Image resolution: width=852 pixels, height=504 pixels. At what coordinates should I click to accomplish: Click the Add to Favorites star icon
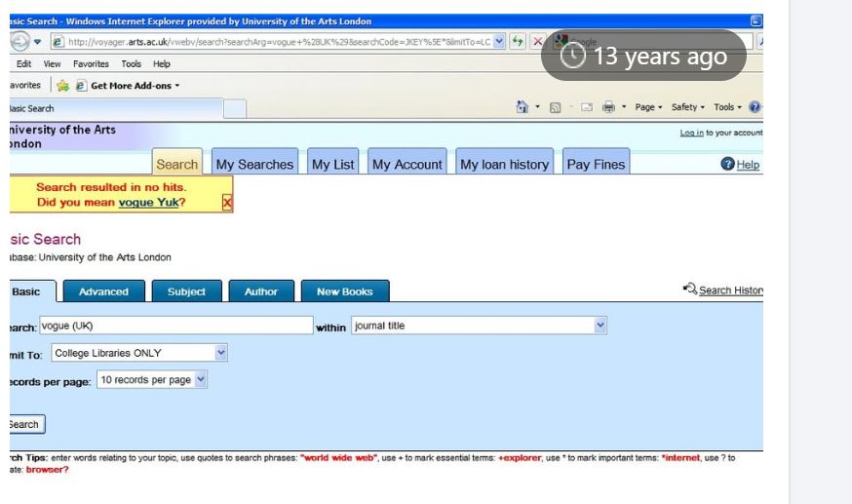point(63,85)
